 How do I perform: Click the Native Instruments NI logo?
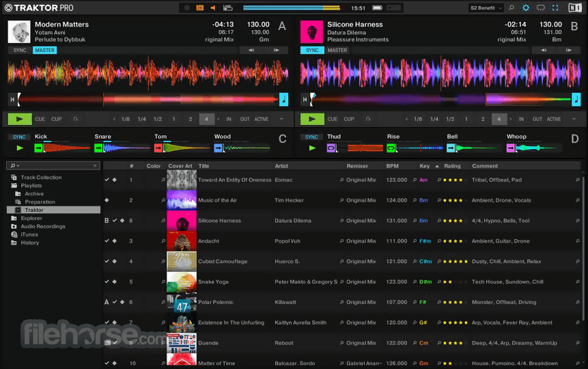coord(575,8)
